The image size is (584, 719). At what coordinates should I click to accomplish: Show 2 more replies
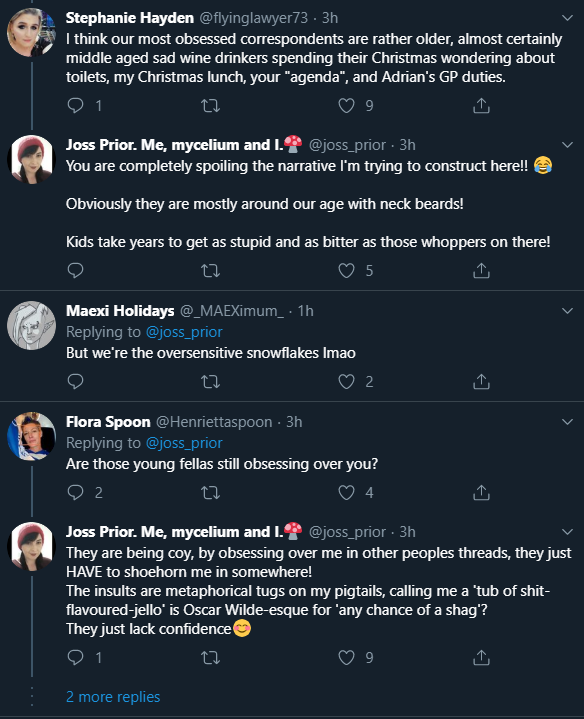coord(113,697)
